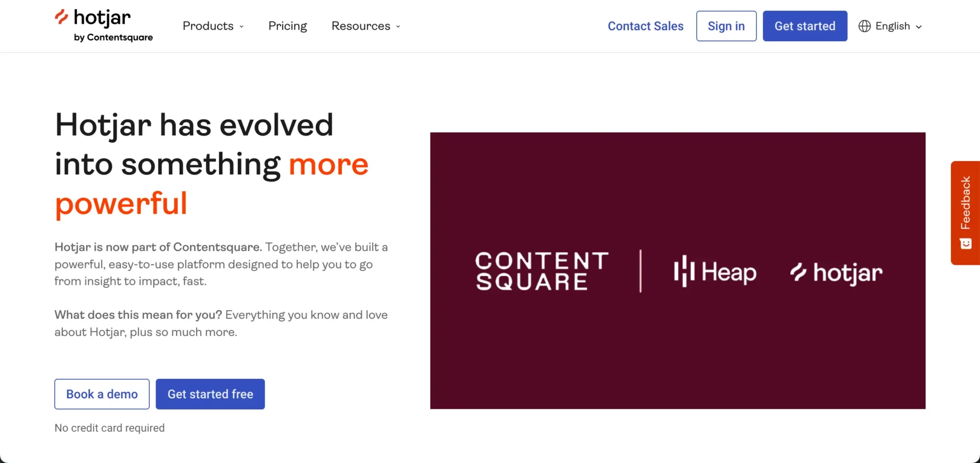Click the hotjar logo inside the banner image
The width and height of the screenshot is (980, 463).
click(x=835, y=273)
